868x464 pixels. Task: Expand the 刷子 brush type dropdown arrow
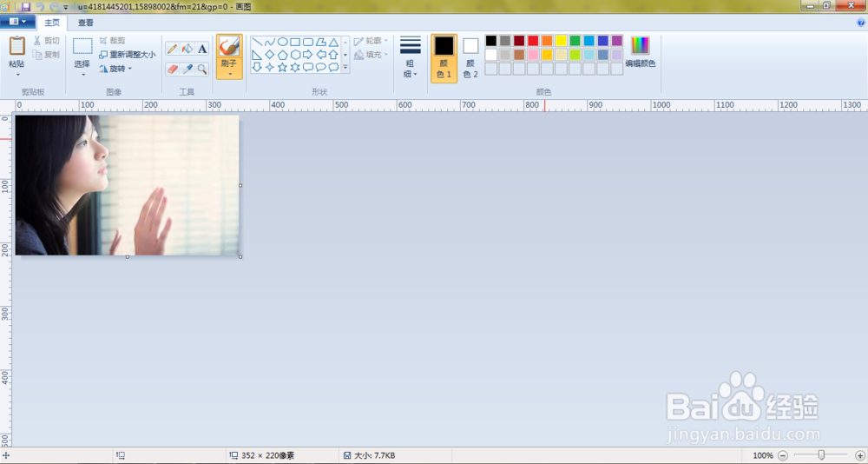tap(229, 74)
